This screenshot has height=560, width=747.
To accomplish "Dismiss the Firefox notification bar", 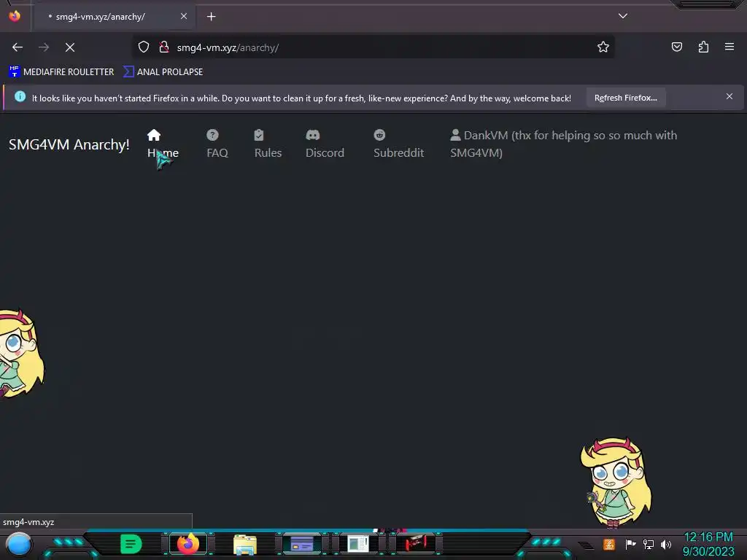I will [x=729, y=97].
